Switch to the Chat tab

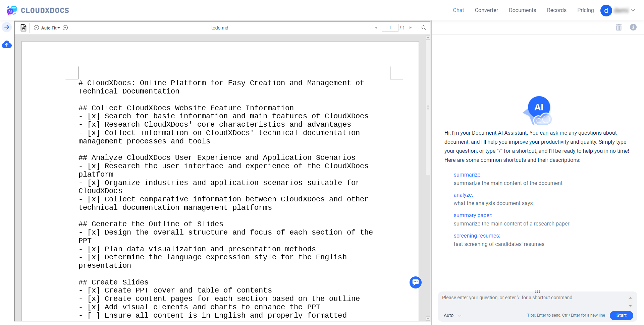pyautogui.click(x=458, y=10)
